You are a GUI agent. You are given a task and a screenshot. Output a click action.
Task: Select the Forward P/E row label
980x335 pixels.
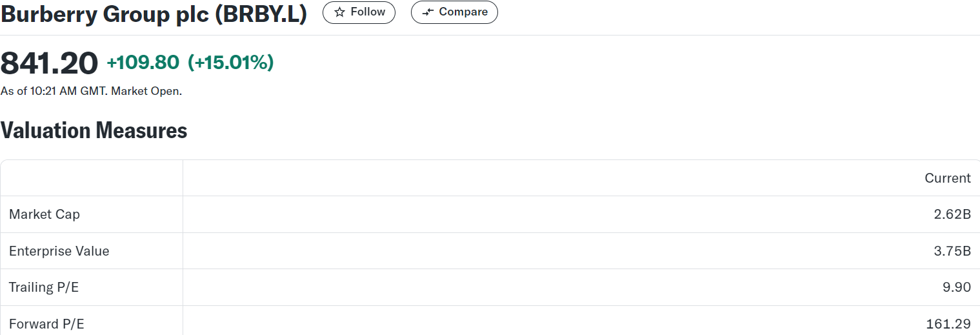[x=46, y=324]
